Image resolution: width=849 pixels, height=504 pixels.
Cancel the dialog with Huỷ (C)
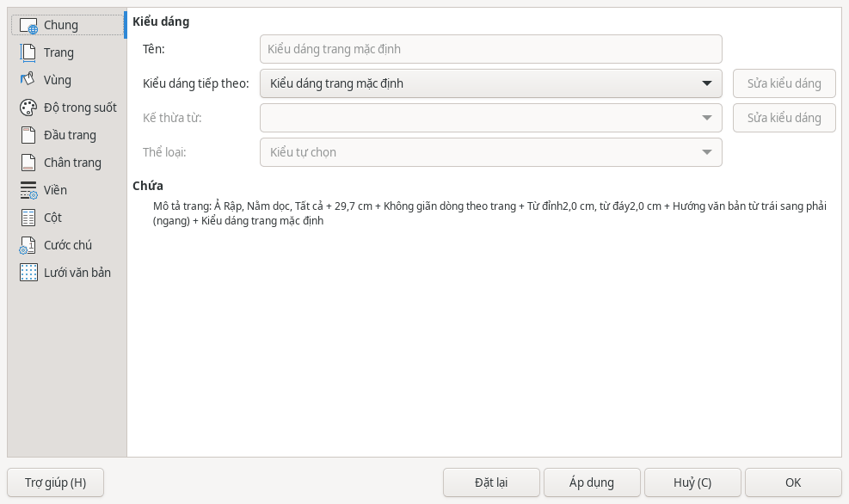tap(692, 482)
